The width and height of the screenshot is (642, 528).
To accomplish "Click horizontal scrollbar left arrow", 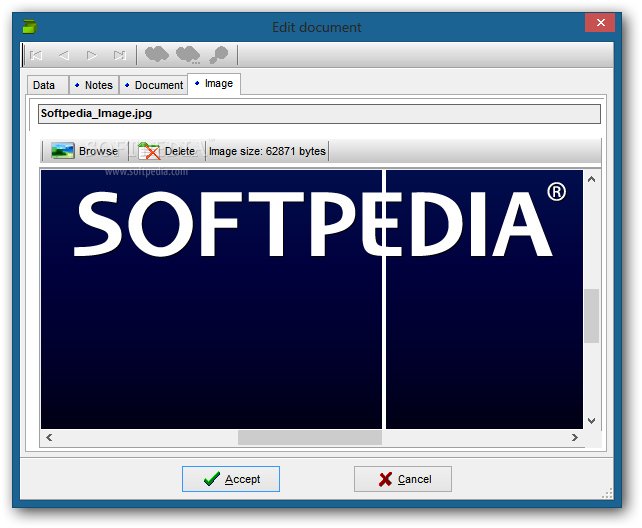I will click(49, 438).
